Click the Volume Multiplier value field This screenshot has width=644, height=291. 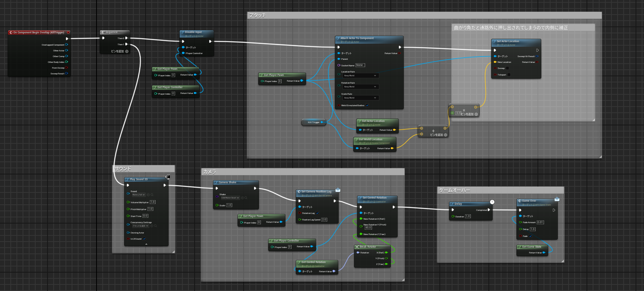click(x=152, y=202)
